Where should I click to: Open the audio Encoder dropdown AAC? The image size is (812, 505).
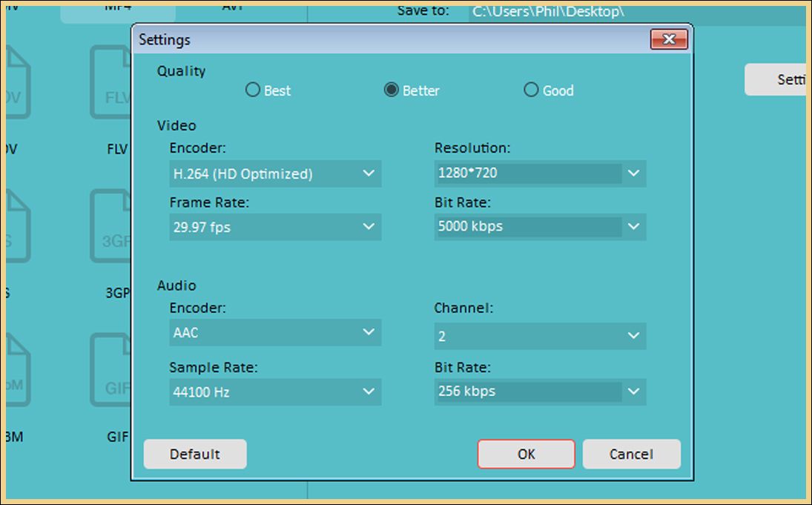(275, 332)
